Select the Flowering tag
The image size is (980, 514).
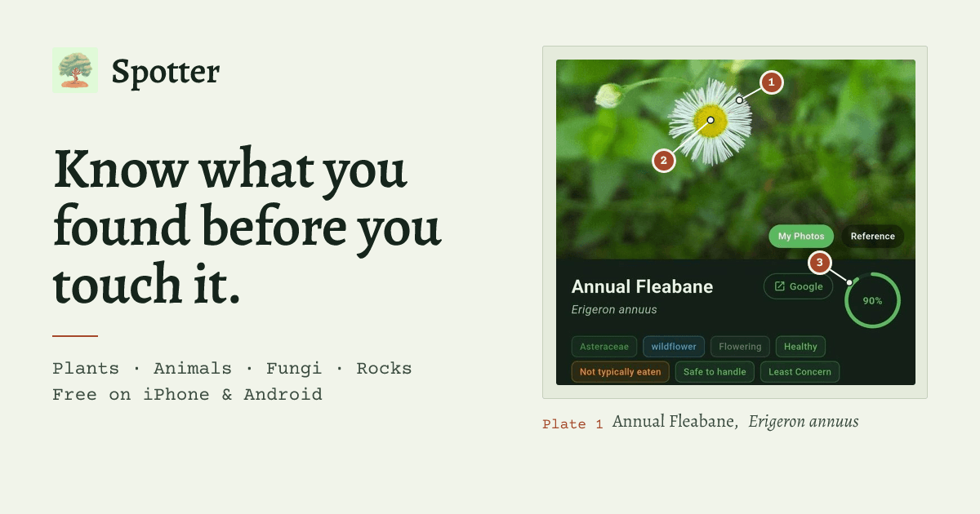740,347
